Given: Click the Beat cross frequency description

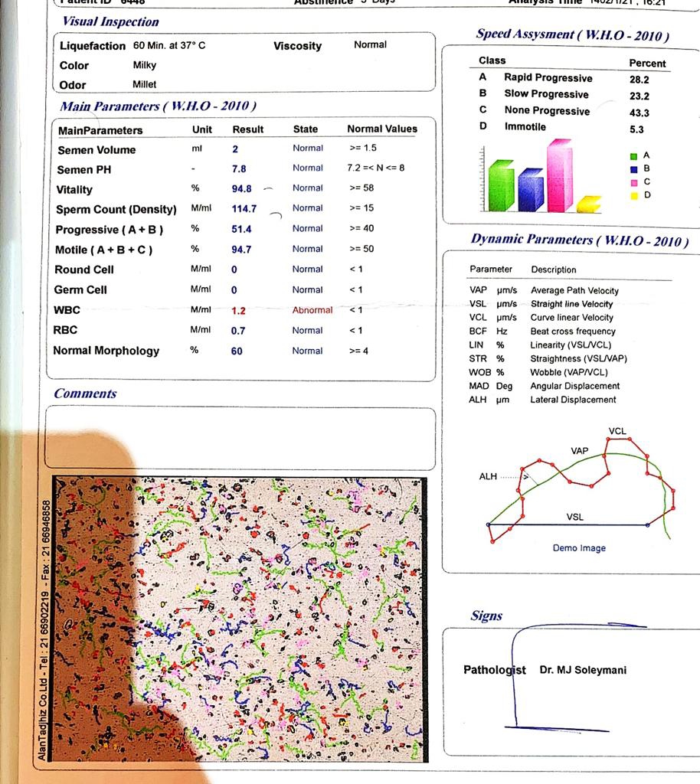Looking at the screenshot, I should [573, 331].
